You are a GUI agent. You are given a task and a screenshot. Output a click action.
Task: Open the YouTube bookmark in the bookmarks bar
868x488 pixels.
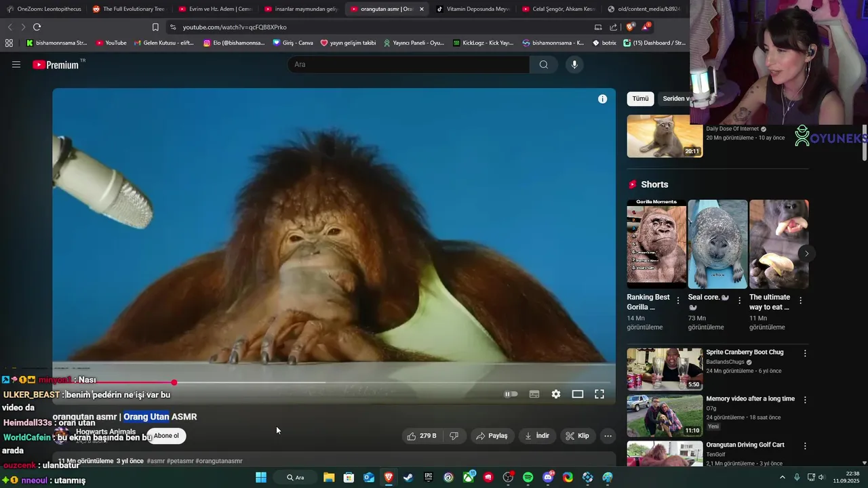(x=111, y=43)
